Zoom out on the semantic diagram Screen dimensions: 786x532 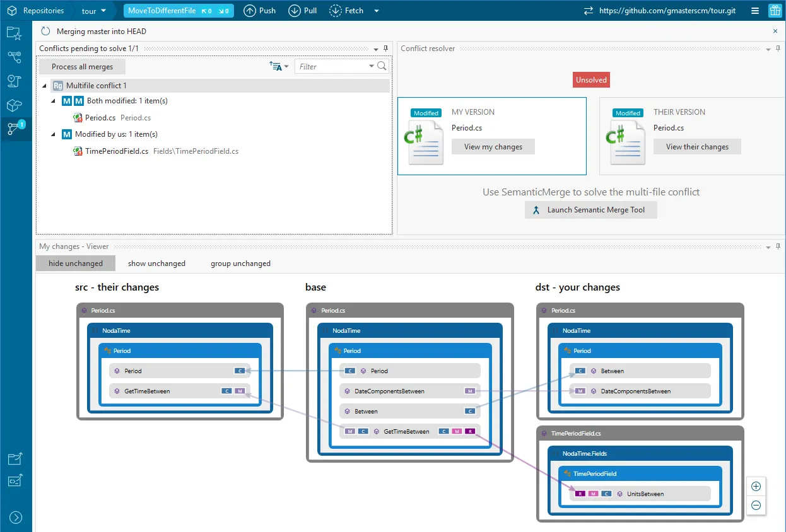(756, 506)
